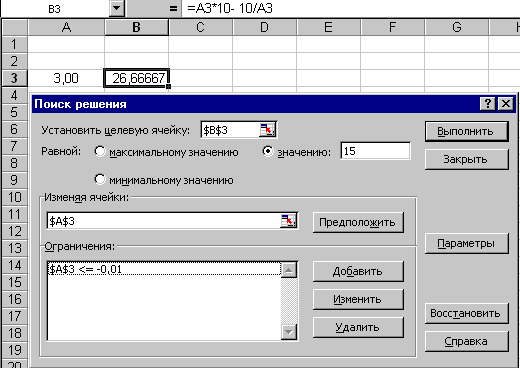Select column header B
The height and width of the screenshot is (368, 520).
coord(137,27)
